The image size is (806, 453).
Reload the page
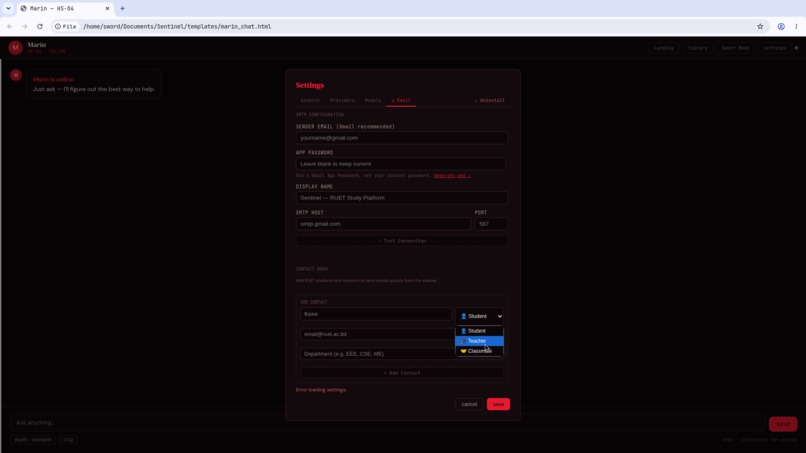(x=40, y=26)
